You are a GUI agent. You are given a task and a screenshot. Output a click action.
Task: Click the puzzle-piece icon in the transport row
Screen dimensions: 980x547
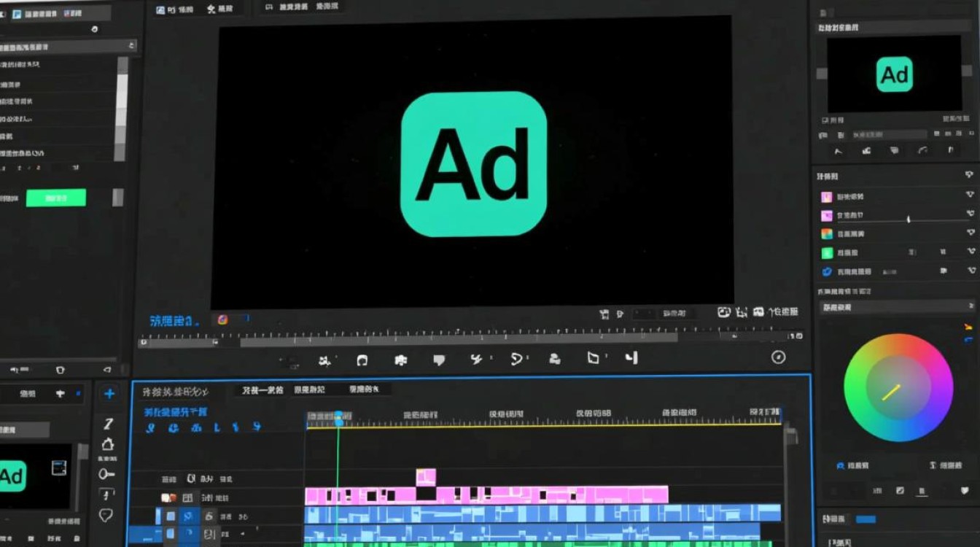coord(400,360)
